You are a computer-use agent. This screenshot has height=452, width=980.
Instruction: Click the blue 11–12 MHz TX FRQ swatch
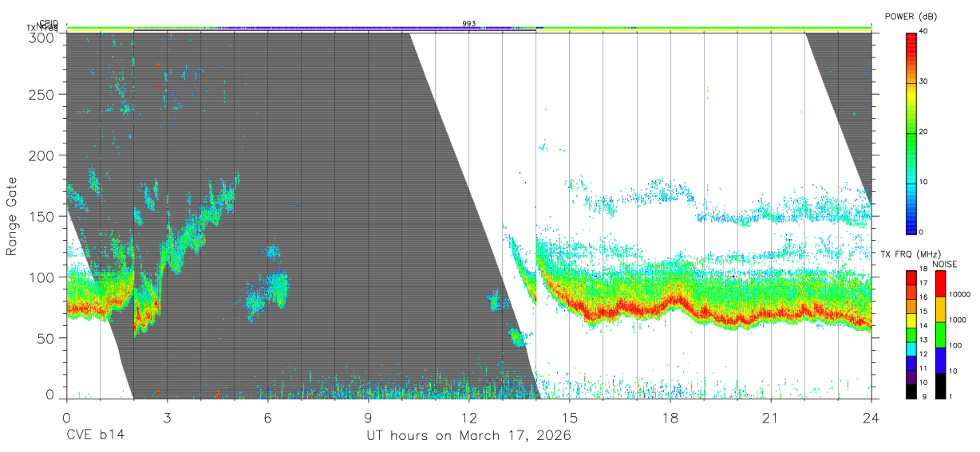coord(911,362)
